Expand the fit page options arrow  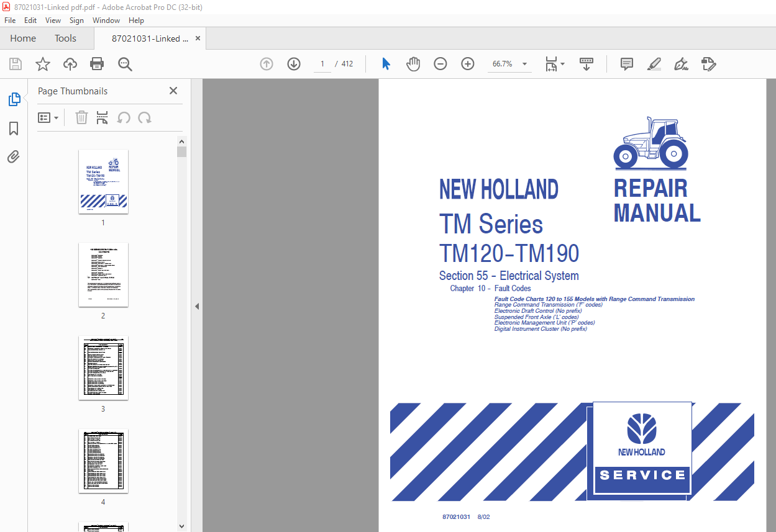(563, 64)
